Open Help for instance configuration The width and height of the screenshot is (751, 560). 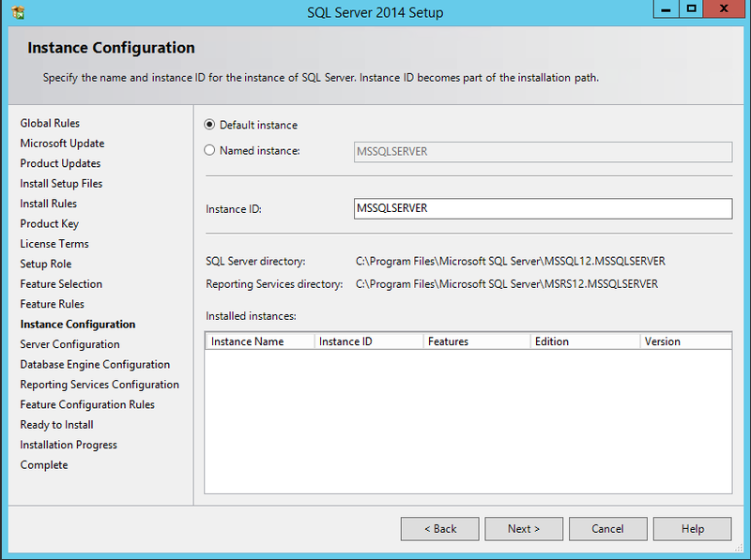692,529
